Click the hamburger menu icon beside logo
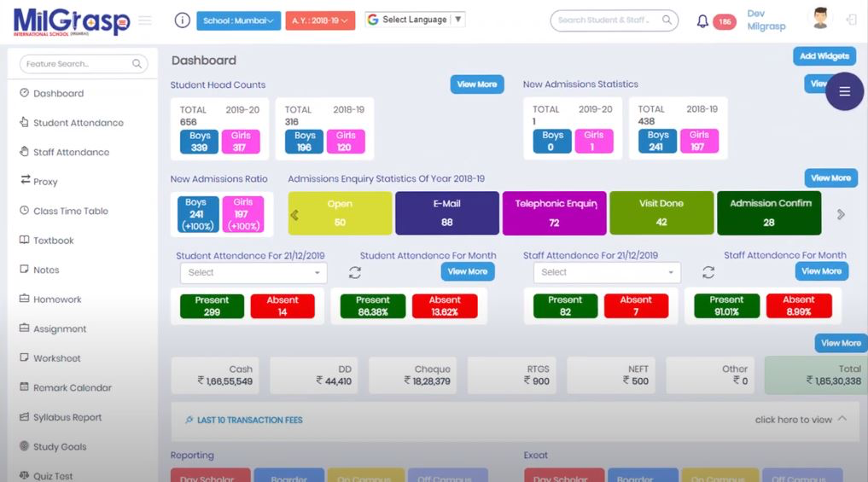This screenshot has height=482, width=868. click(x=145, y=20)
